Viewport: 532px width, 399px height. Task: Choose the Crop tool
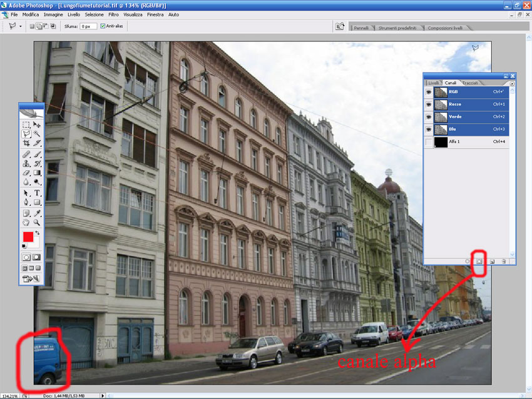pos(26,143)
